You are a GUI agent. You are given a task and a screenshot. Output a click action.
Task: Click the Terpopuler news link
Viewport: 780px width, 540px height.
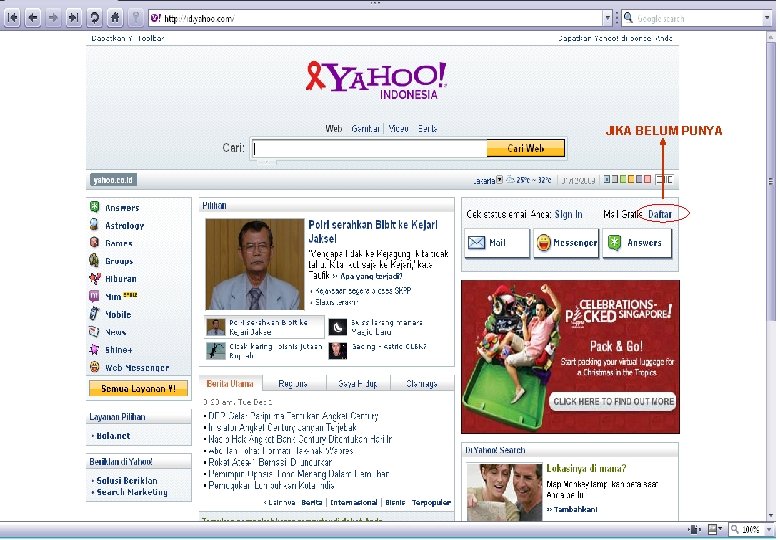pos(431,503)
